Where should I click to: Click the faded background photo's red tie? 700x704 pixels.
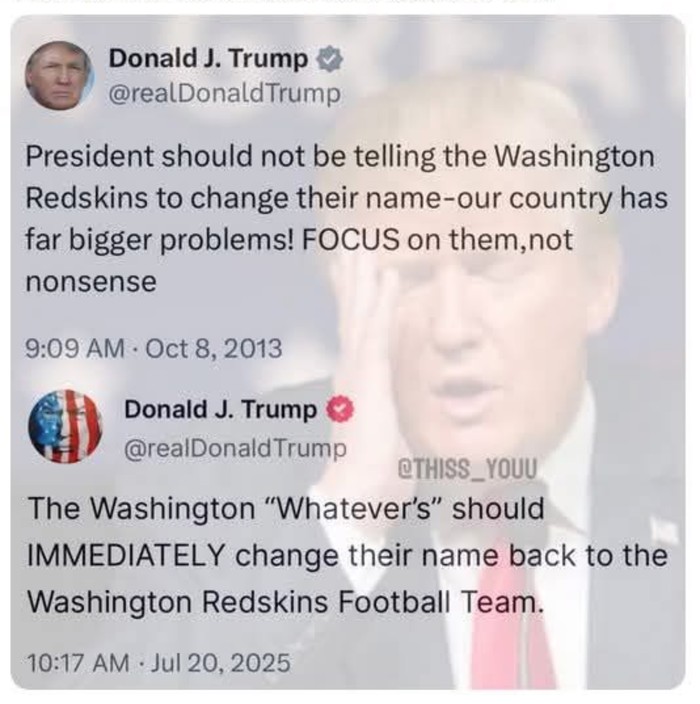coord(510,624)
